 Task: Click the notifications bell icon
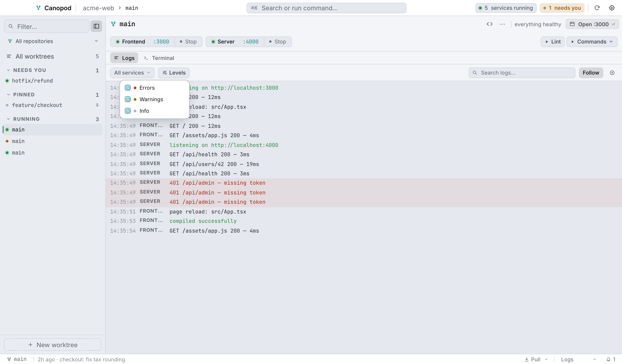pos(608,359)
